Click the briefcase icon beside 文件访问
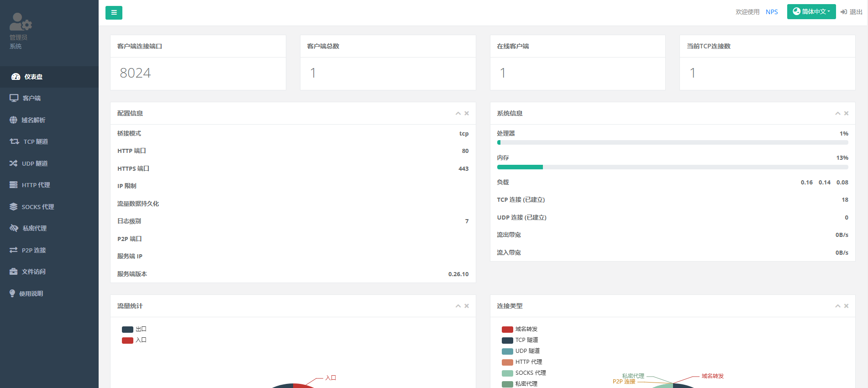Image resolution: width=868 pixels, height=388 pixels. [x=14, y=272]
